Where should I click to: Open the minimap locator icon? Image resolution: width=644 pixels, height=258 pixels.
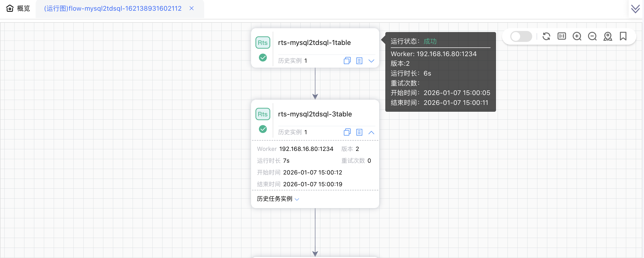pos(608,36)
